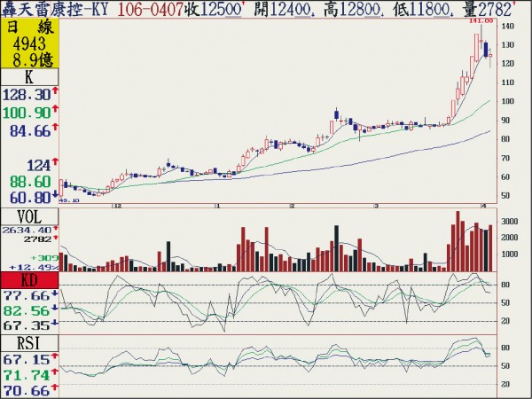532x399 pixels.
Task: Click the stock code 4943
Action: [x=29, y=43]
